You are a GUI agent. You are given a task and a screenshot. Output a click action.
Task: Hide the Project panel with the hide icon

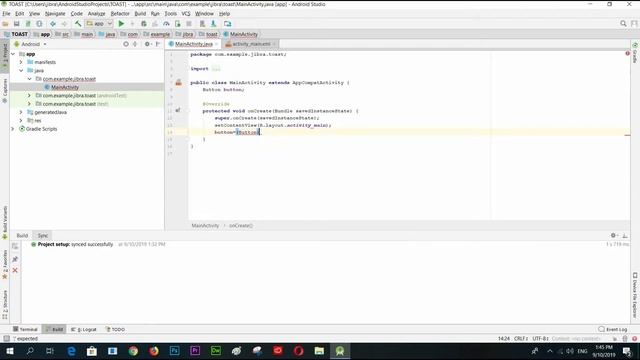click(158, 44)
